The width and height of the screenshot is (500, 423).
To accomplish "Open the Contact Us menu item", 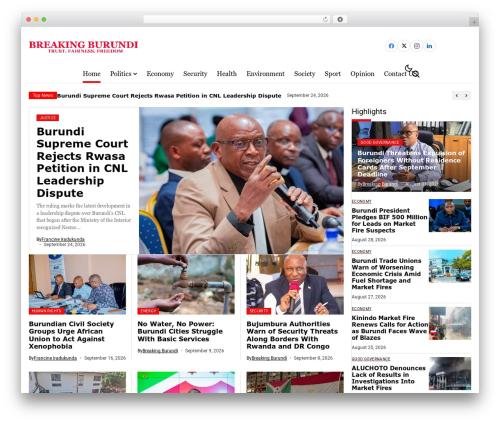I will click(397, 74).
